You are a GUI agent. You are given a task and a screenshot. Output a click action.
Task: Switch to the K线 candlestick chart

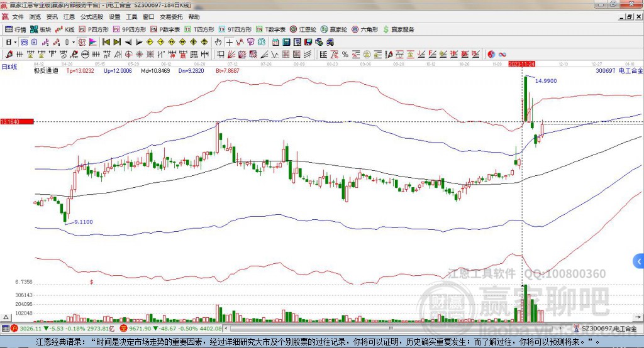point(65,30)
